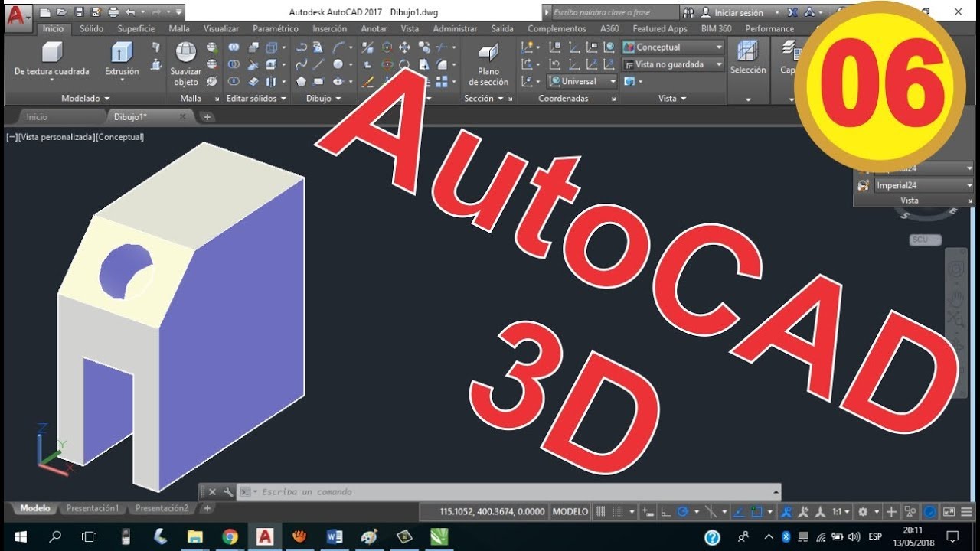980x551 pixels.
Task: Close the command line with its X icon
Action: (212, 492)
